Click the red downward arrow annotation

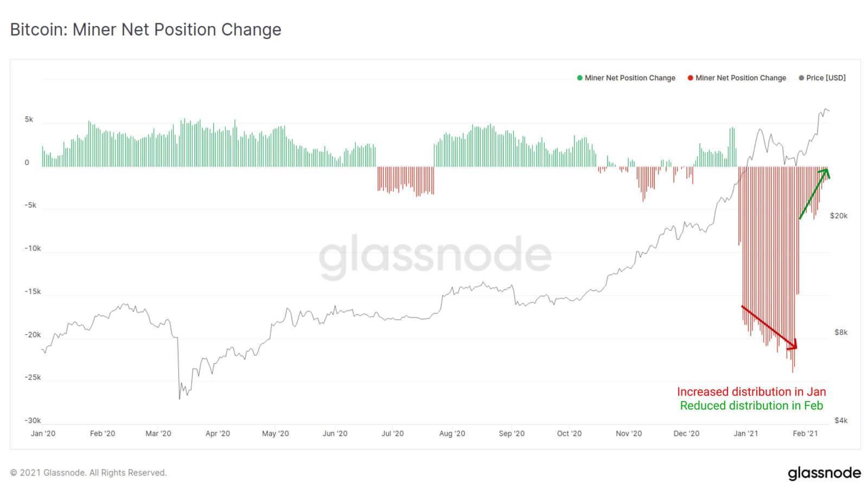(x=769, y=327)
